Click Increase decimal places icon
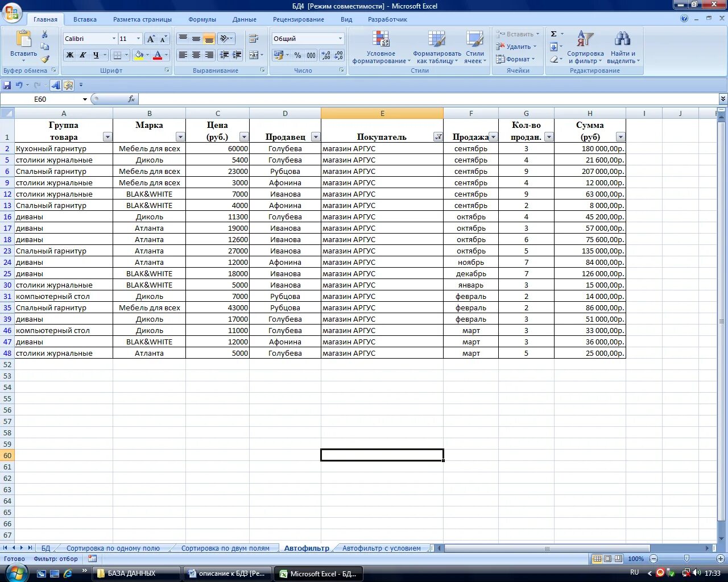The image size is (728, 582). tap(326, 55)
